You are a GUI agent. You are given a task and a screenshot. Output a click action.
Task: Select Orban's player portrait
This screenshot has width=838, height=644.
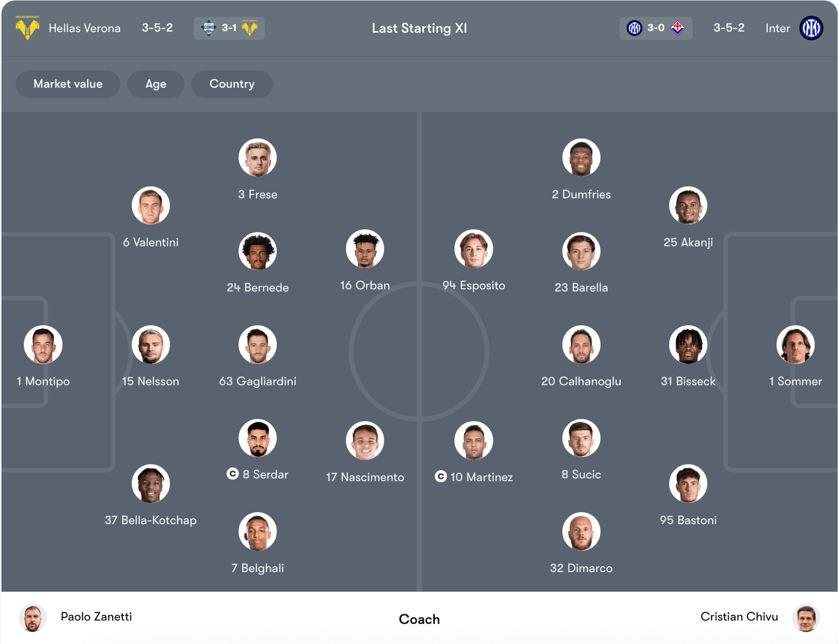click(x=365, y=249)
